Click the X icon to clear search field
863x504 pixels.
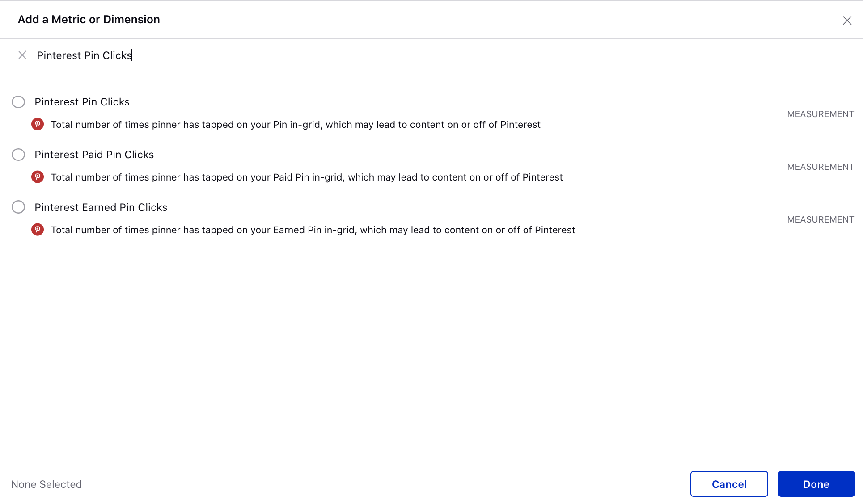pyautogui.click(x=21, y=55)
